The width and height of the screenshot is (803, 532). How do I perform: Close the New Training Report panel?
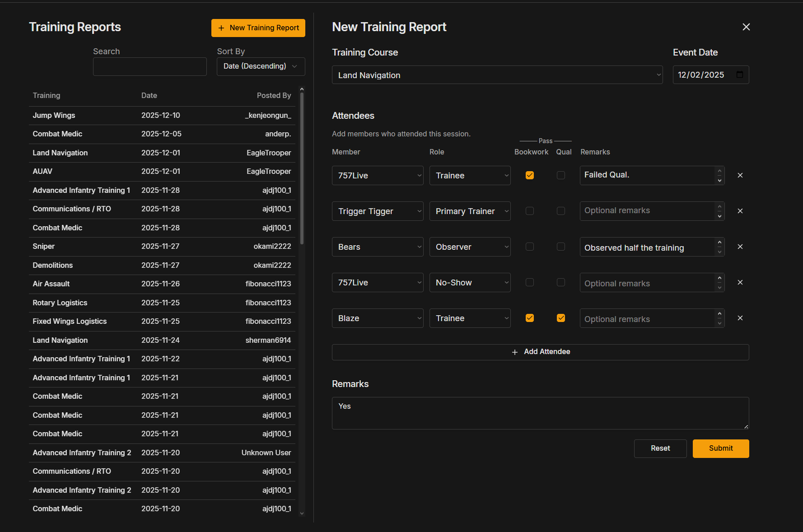pos(746,27)
